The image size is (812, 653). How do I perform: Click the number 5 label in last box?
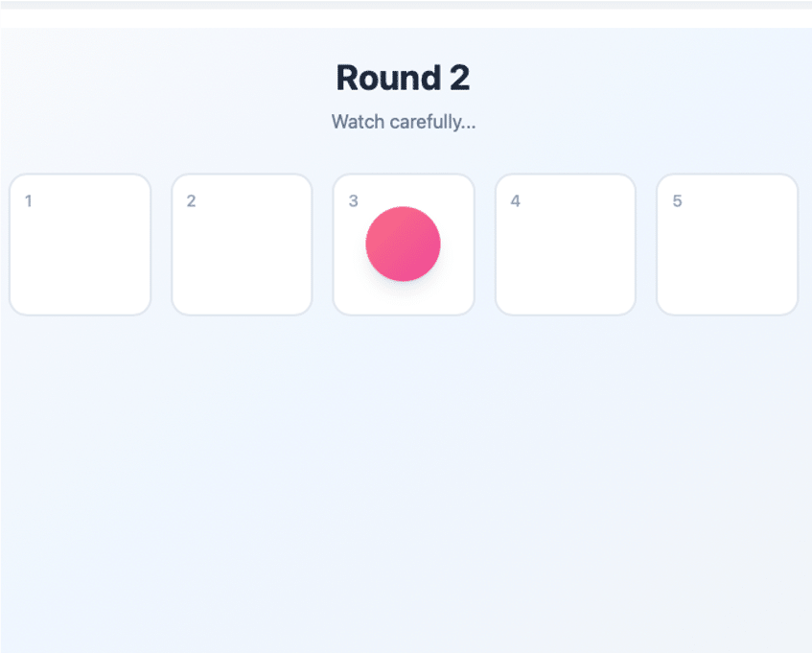[x=677, y=201]
